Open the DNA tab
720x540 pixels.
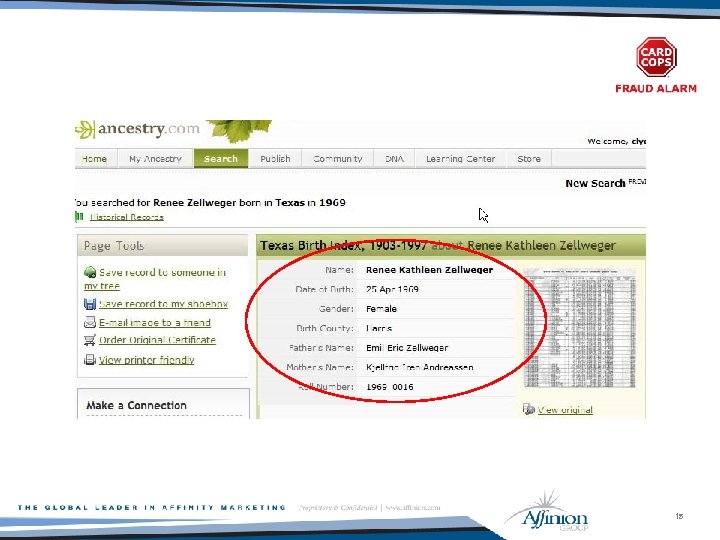[x=394, y=159]
